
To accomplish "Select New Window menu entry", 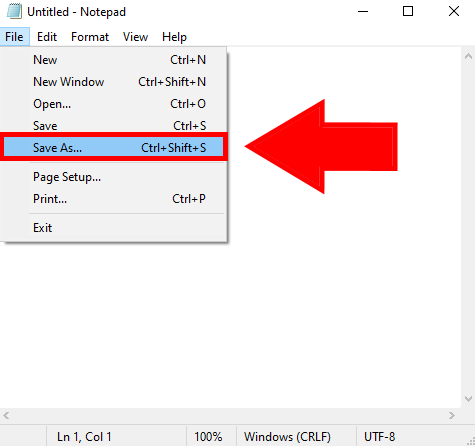I will coord(113,82).
